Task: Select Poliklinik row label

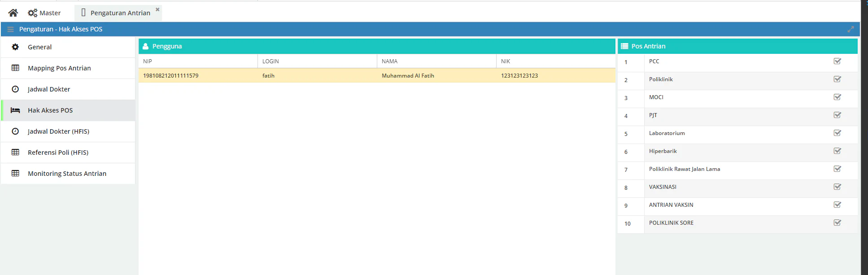Action: (661, 79)
